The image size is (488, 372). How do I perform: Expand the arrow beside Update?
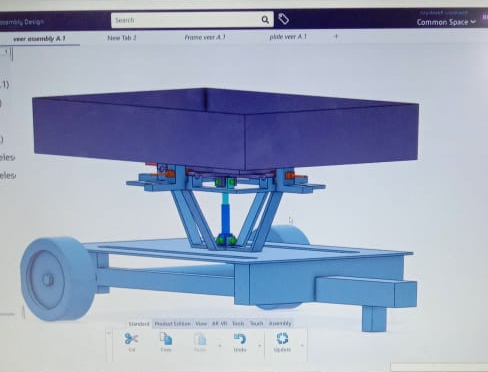pos(302,345)
